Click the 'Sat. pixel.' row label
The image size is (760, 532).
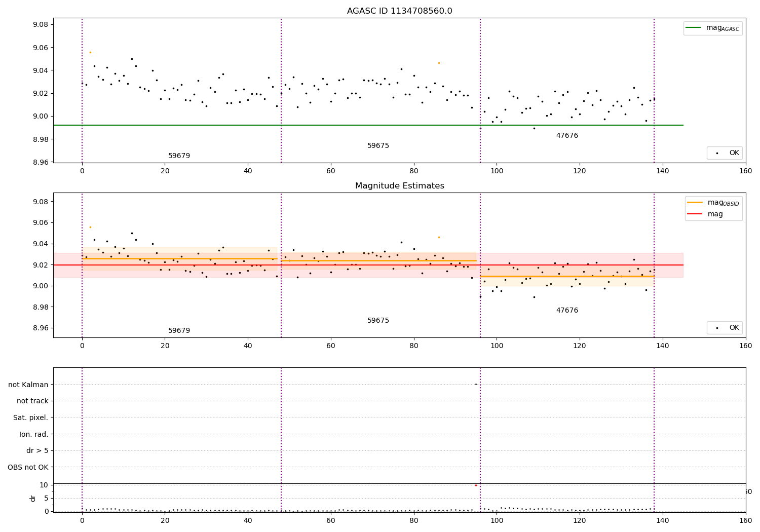pyautogui.click(x=31, y=417)
